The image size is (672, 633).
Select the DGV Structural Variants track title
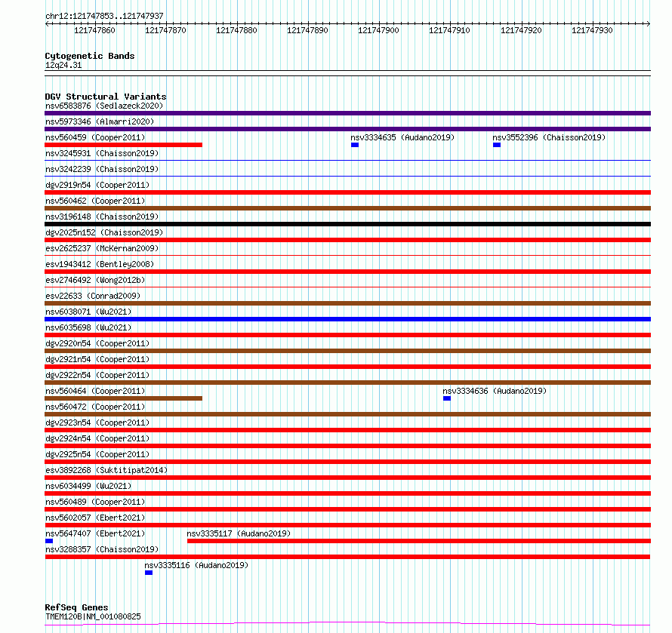106,97
